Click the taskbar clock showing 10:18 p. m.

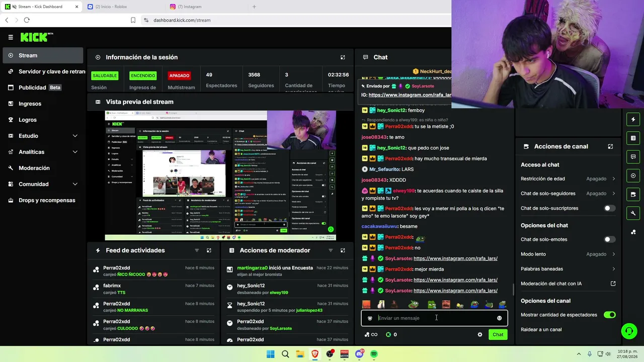[626, 354]
